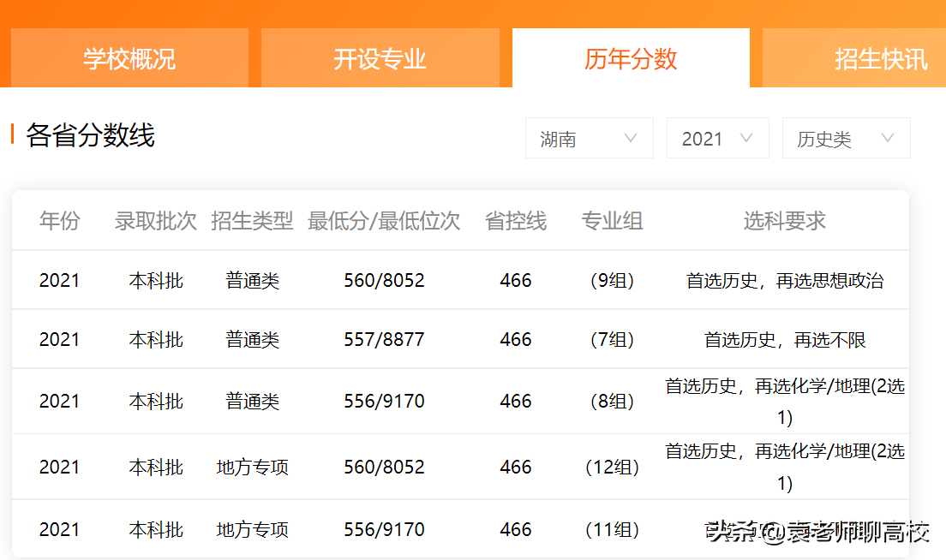Viewport: 946px width, 560px height.
Task: Click score 560/8052 in the first row
Action: [383, 280]
